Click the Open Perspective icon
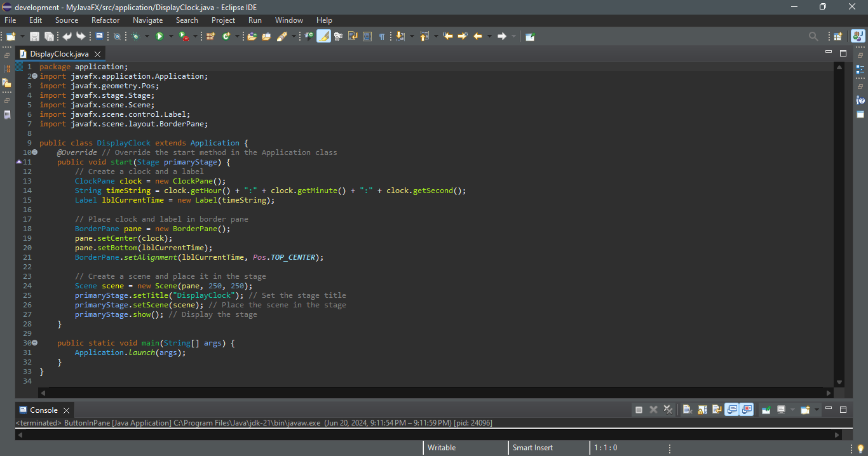 click(x=837, y=37)
